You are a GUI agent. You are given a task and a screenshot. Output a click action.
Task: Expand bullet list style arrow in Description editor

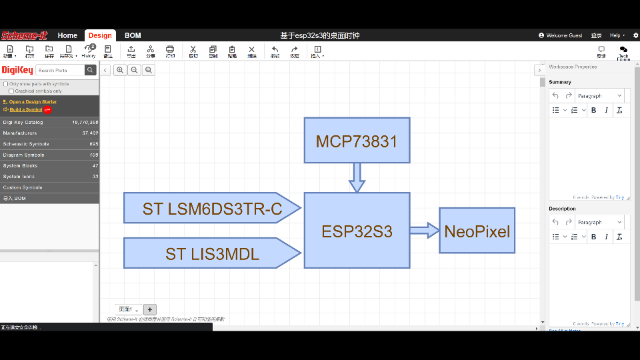(565, 237)
